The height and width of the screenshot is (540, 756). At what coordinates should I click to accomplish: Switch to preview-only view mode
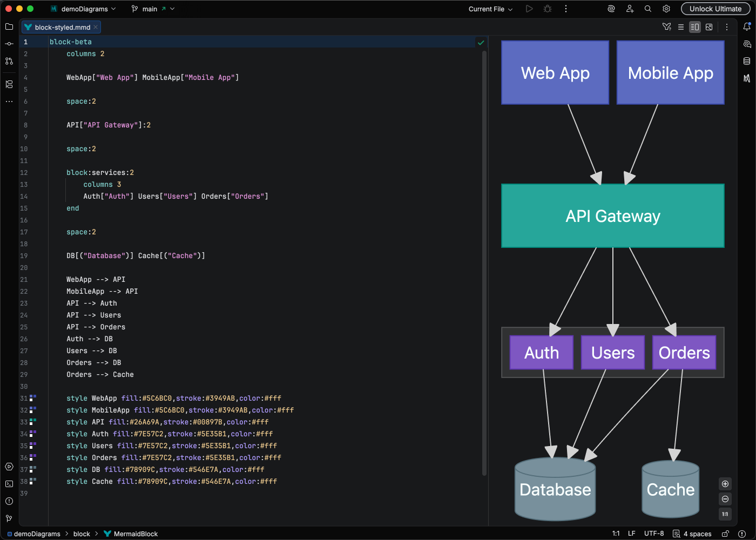(x=709, y=27)
